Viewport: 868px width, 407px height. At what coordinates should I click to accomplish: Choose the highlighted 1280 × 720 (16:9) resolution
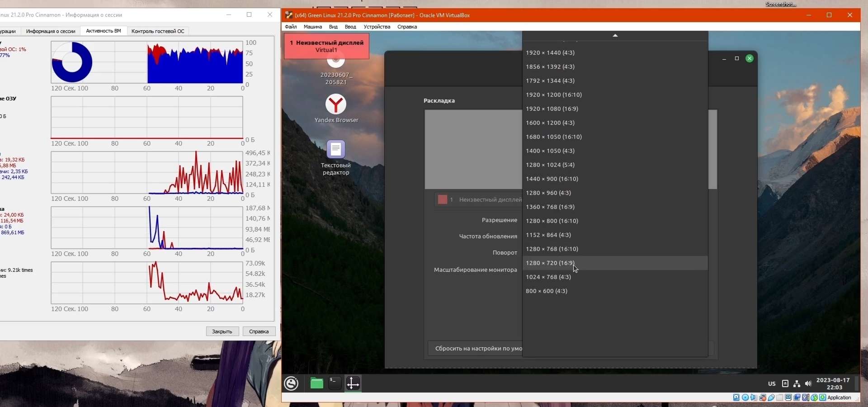pyautogui.click(x=615, y=263)
